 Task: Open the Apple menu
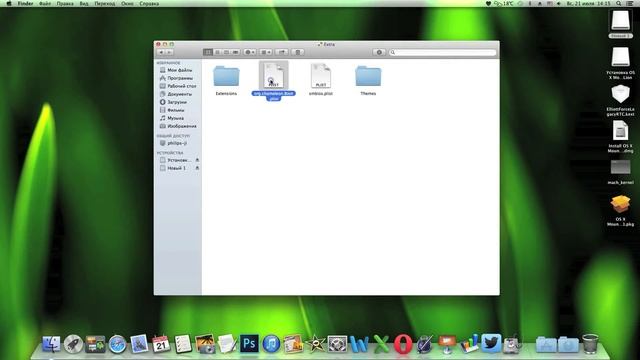coord(9,3)
